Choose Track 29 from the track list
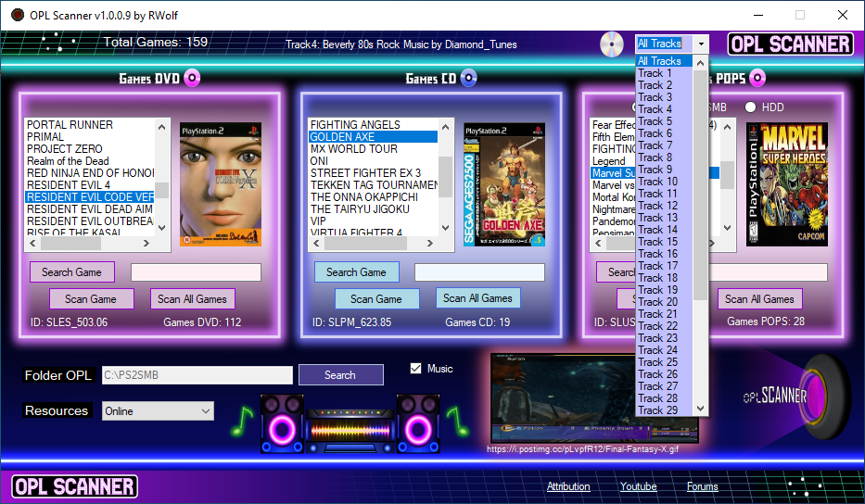The image size is (865, 504). [664, 410]
